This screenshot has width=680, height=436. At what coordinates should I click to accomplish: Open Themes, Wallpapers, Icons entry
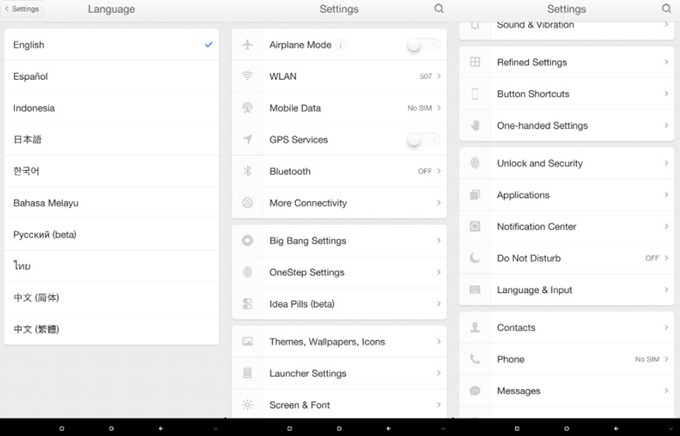[x=340, y=342]
